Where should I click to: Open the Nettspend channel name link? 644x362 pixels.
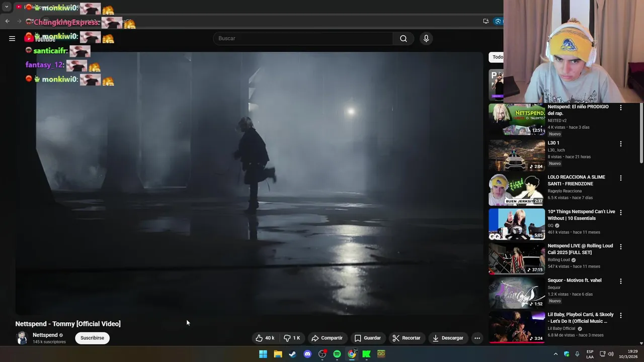point(45,335)
